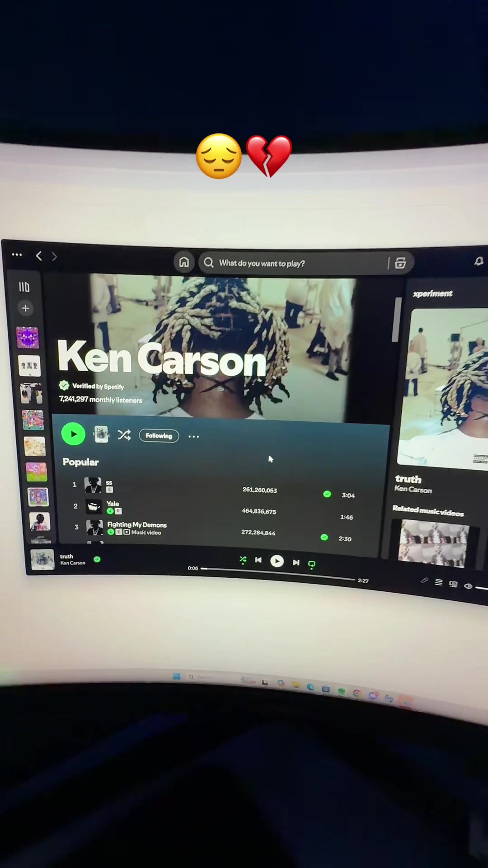This screenshot has height=868, width=488.
Task: Open 'Ken Carson' artist link in now playing bar
Action: [73, 563]
